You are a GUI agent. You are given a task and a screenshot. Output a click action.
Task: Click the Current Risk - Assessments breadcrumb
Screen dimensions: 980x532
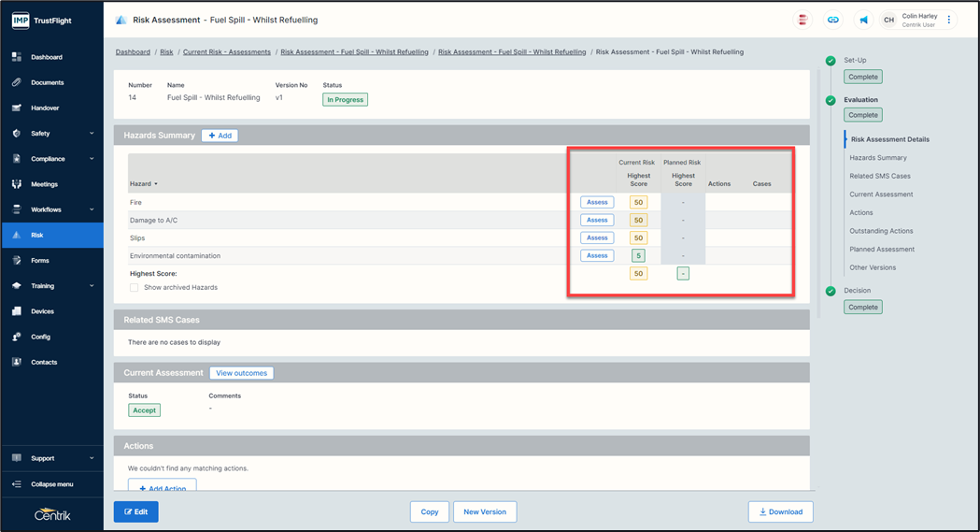[x=227, y=52]
